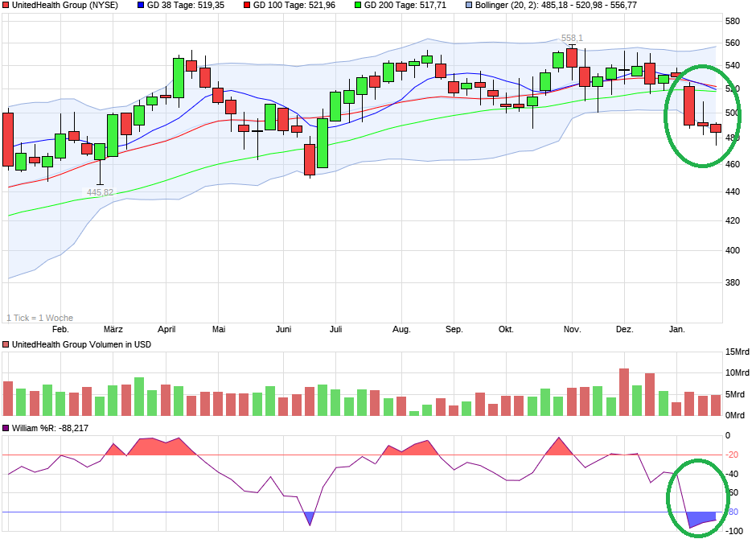756x539 pixels.
Task: Click the 445,82 low annotation
Action: [x=100, y=191]
